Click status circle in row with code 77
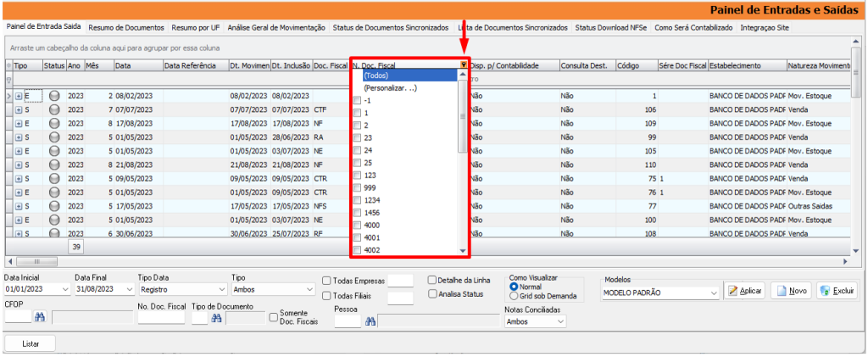 54,206
